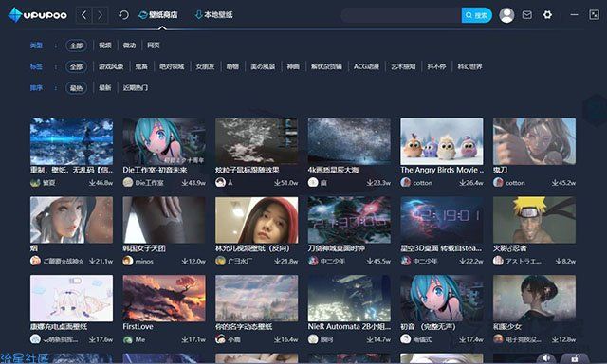Filter by the ACG动漫 tag
Image resolution: width=607 pixels, height=364 pixels.
point(366,66)
